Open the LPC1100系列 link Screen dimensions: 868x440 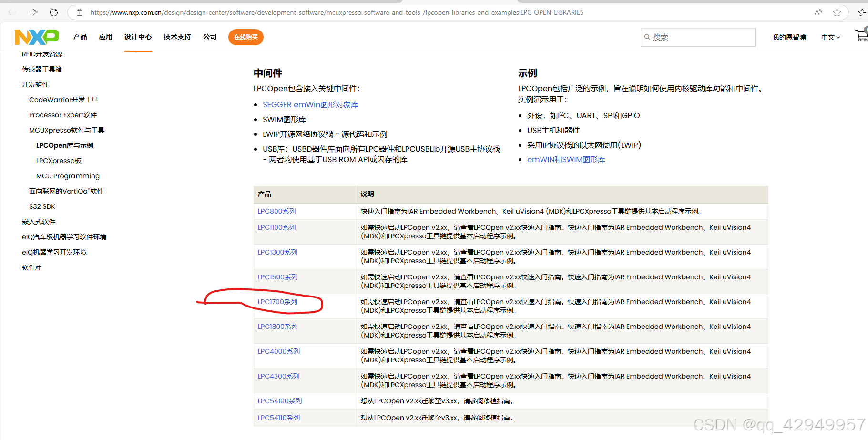[277, 227]
